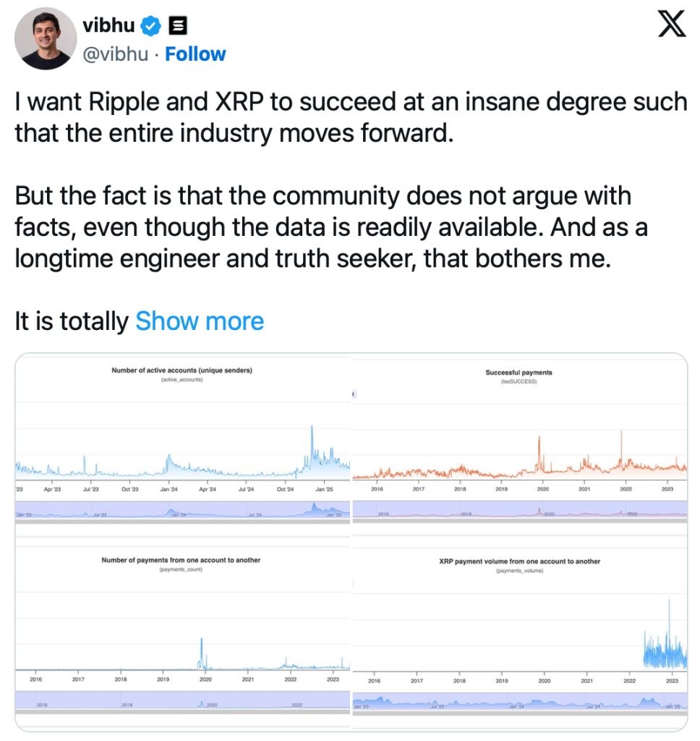
Task: Click the Jan '25 axis label on active accounts chart
Action: 325,490
